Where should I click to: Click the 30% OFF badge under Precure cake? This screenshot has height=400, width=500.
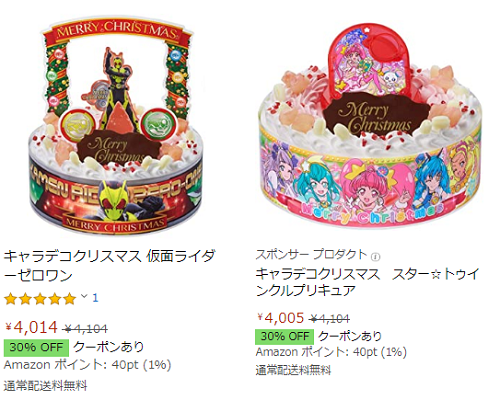pyautogui.click(x=285, y=336)
